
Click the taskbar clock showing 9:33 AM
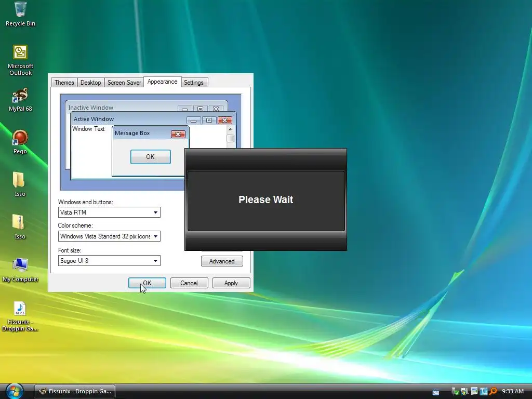click(513, 391)
